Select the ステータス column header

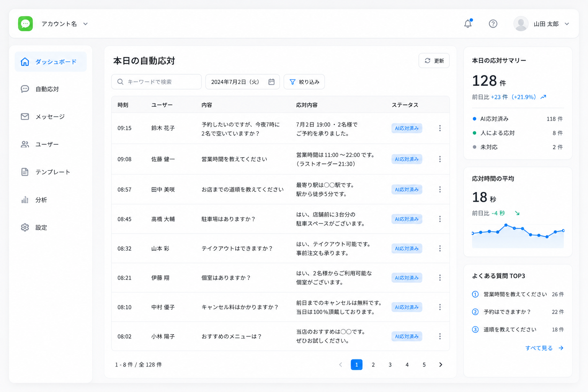[x=405, y=105]
